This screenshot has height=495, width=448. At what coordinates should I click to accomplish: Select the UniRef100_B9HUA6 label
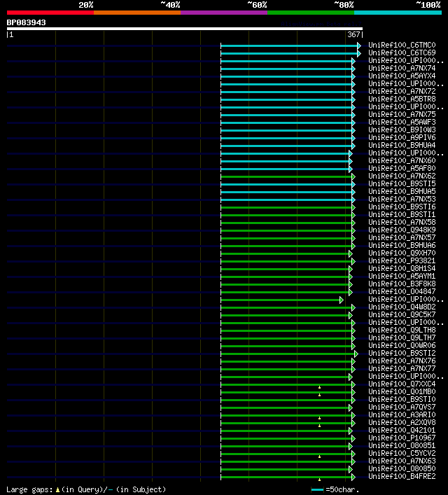click(x=402, y=245)
